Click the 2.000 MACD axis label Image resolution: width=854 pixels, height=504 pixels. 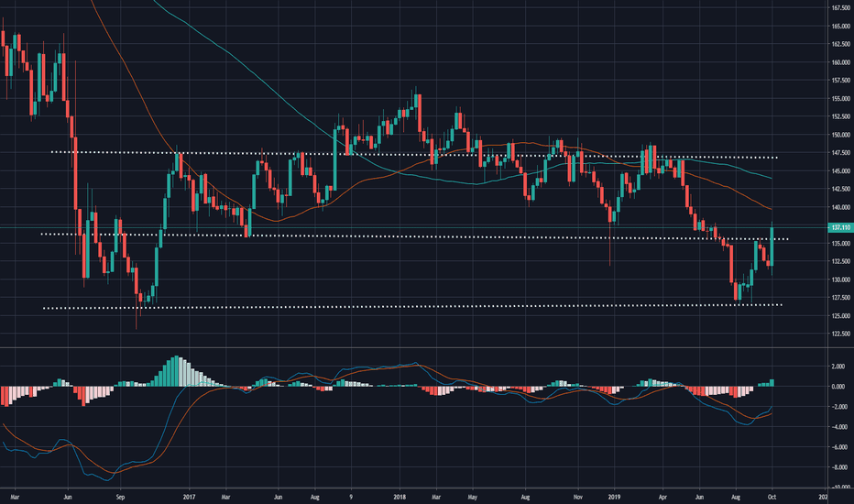(x=838, y=367)
